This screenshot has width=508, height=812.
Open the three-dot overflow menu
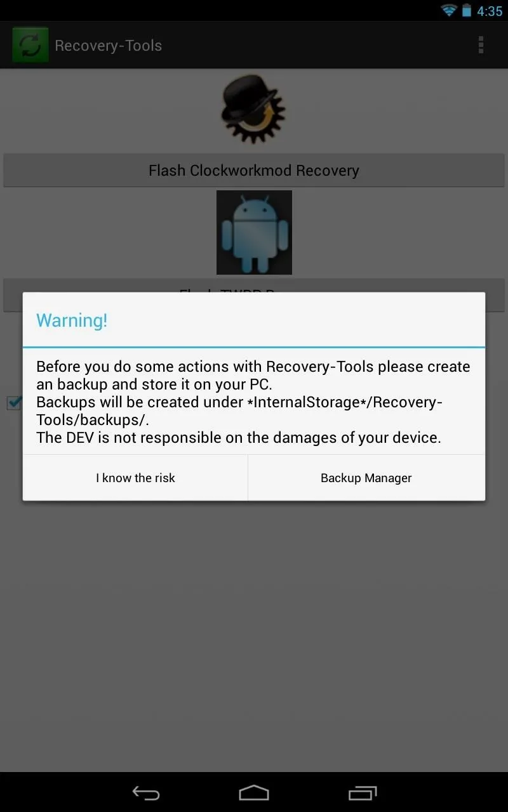coord(481,45)
